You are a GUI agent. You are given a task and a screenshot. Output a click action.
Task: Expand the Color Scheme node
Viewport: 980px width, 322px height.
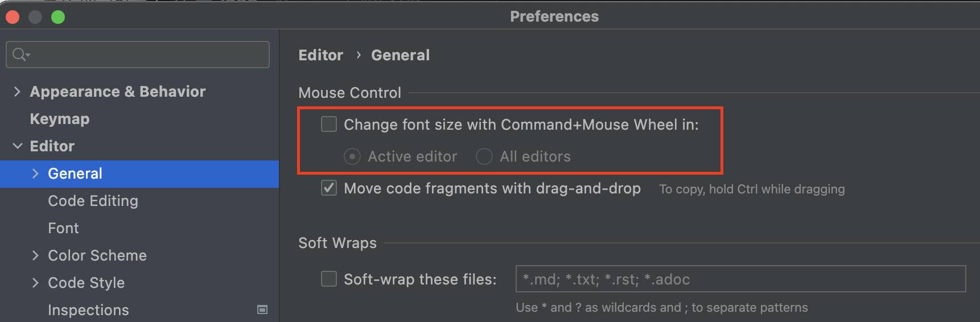click(x=35, y=255)
